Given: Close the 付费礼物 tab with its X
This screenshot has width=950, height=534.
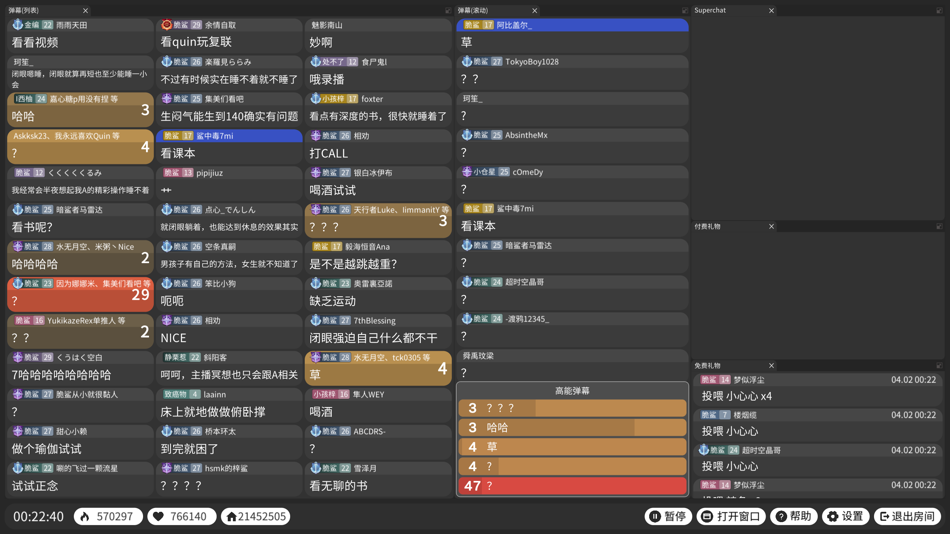Looking at the screenshot, I should coord(771,226).
